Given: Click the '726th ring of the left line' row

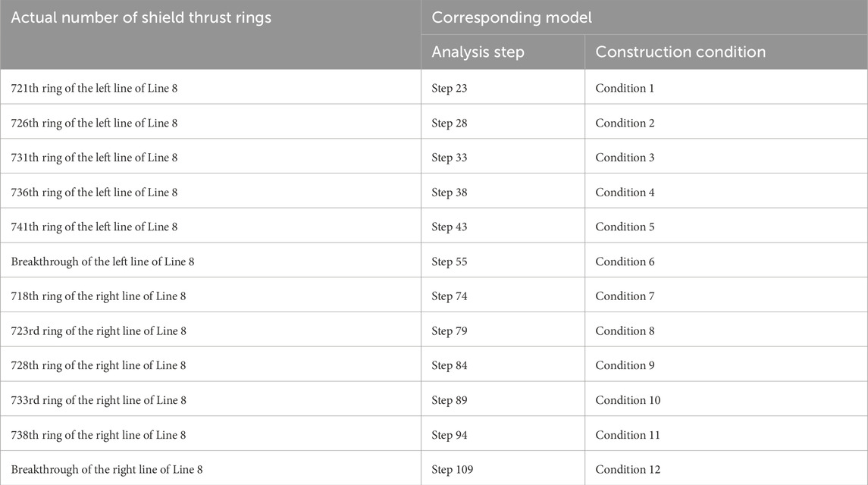Looking at the screenshot, I should click(434, 122).
